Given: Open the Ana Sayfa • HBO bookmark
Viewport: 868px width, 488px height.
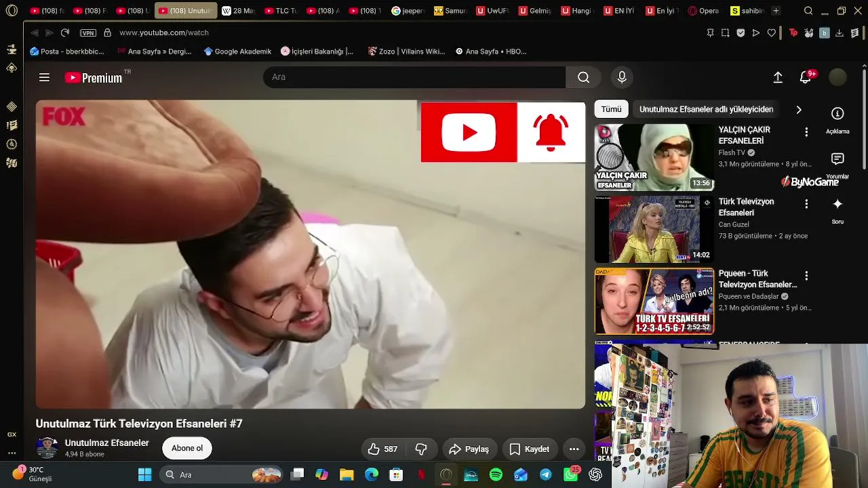Looking at the screenshot, I should click(491, 52).
